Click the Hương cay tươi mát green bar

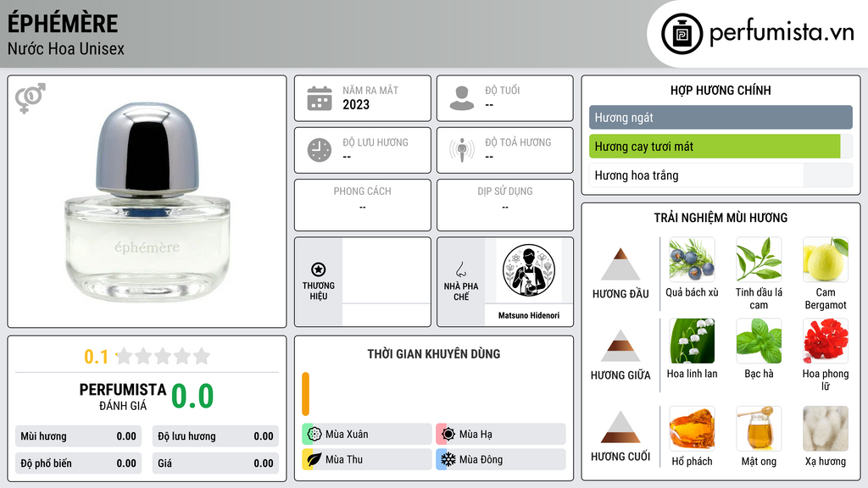coord(715,147)
